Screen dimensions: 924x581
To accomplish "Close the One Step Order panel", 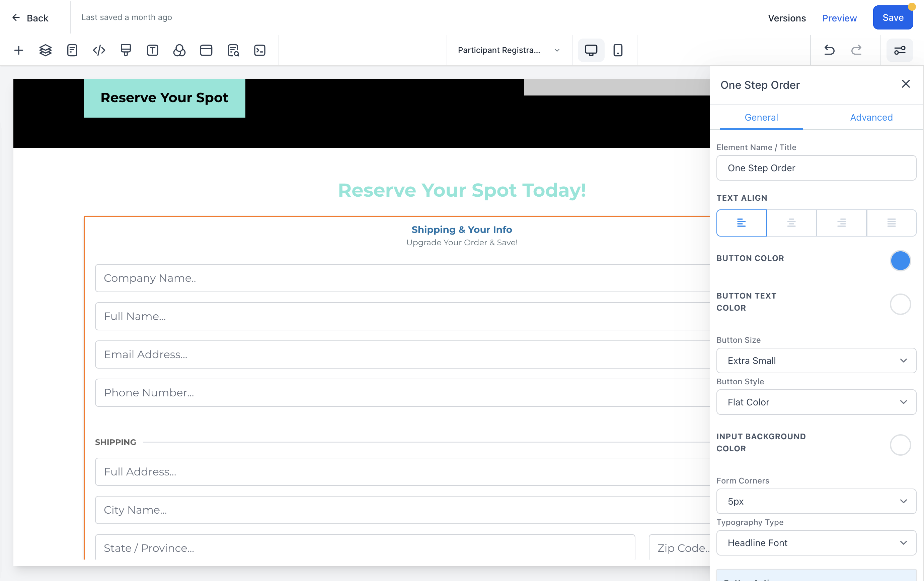I will click(906, 84).
